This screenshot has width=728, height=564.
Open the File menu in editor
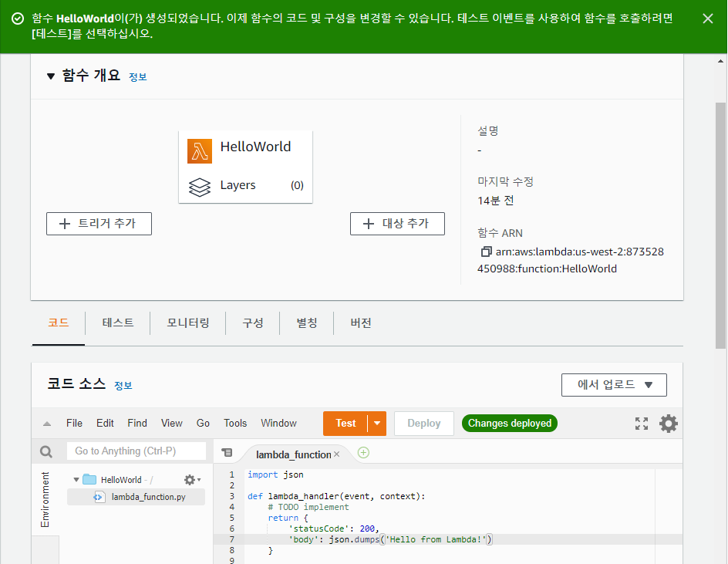click(x=74, y=424)
